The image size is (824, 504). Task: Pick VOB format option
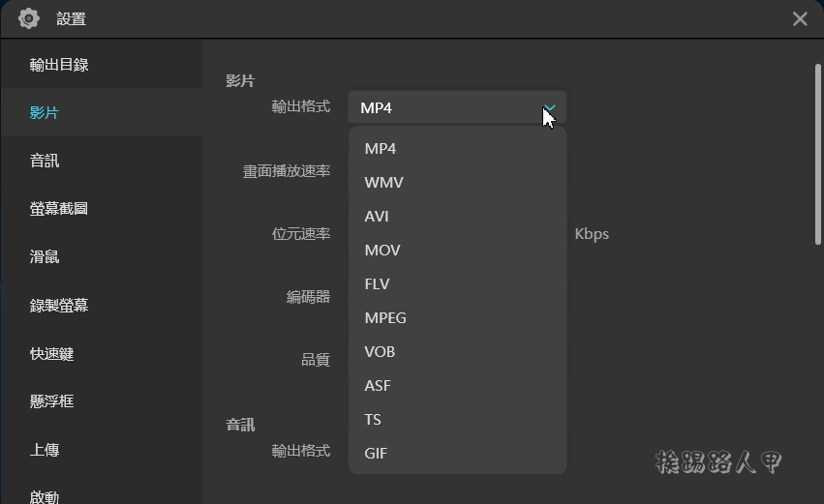coord(457,352)
